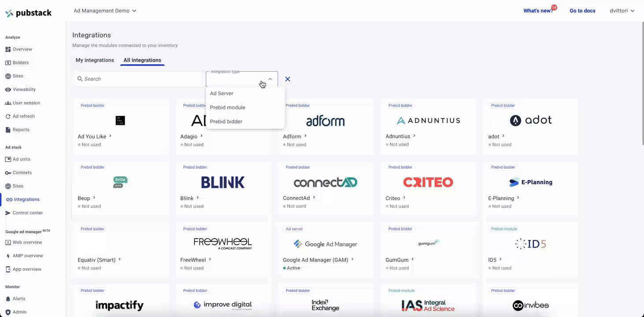Open the What's new link
Screen dimensions: 644x317
point(538,11)
